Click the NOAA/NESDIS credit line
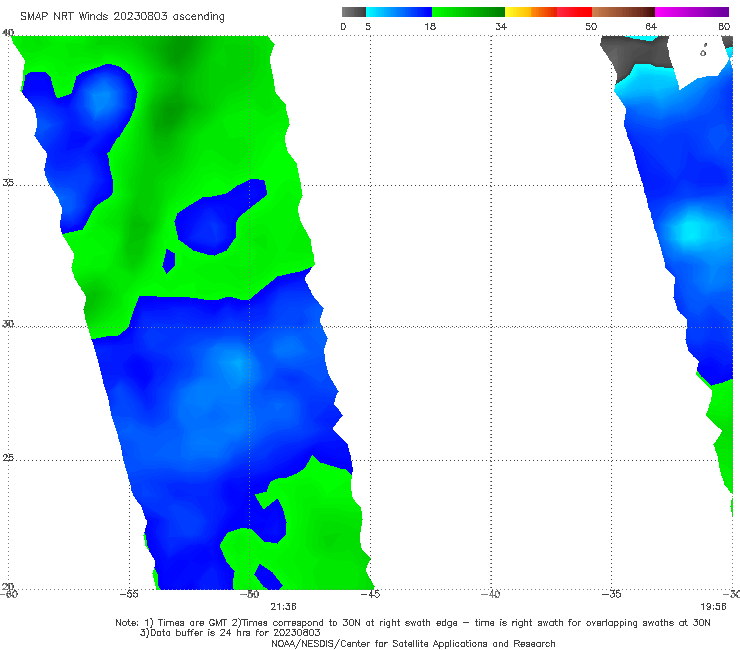Image resolution: width=740 pixels, height=650 pixels. [413, 643]
